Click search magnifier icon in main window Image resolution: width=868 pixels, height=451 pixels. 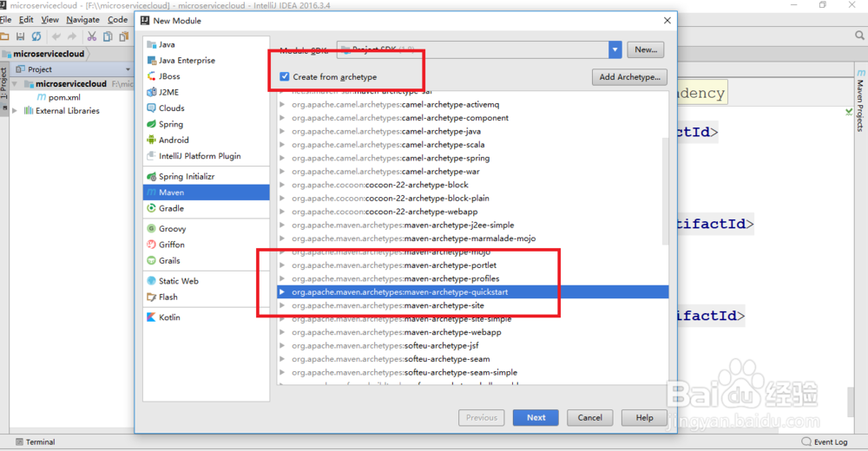click(859, 36)
